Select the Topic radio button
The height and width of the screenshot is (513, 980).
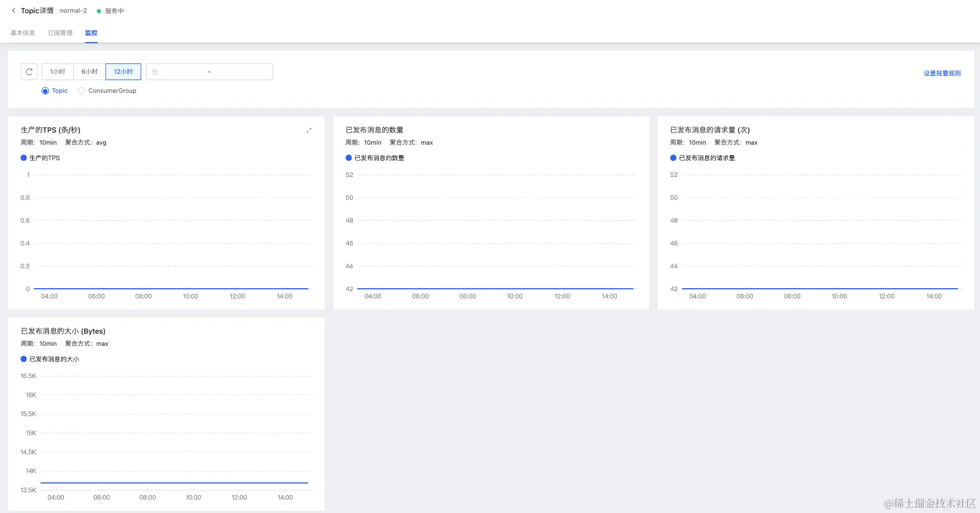coord(45,91)
